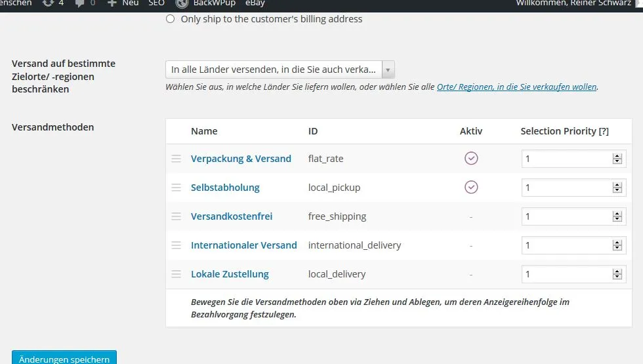Click the Aktiv checkmark for local_pickup

(471, 187)
